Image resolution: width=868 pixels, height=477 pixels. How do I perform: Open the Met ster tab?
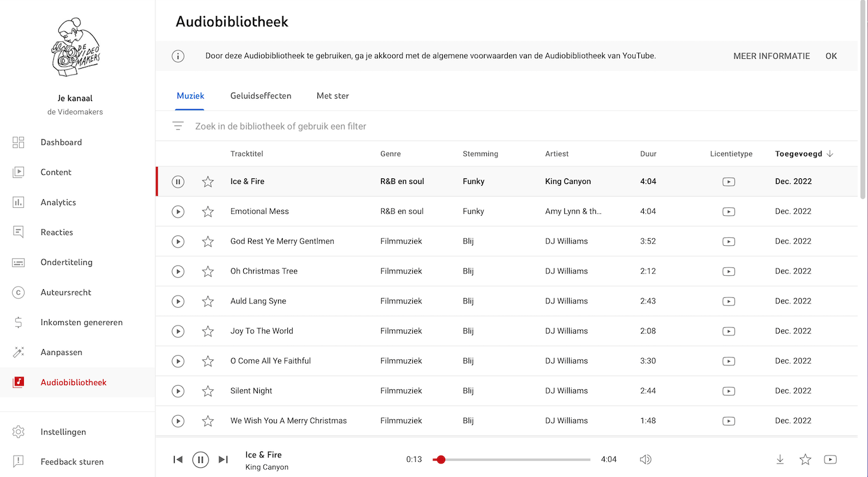333,96
